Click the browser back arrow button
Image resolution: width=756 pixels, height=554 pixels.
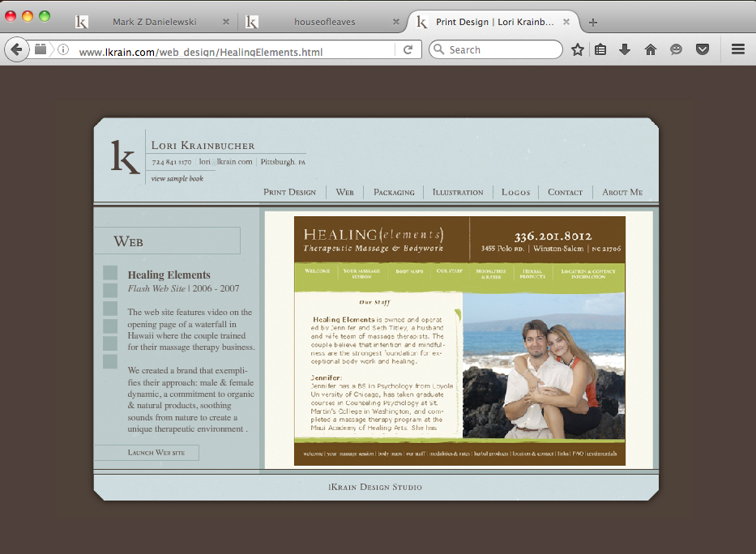coord(16,49)
